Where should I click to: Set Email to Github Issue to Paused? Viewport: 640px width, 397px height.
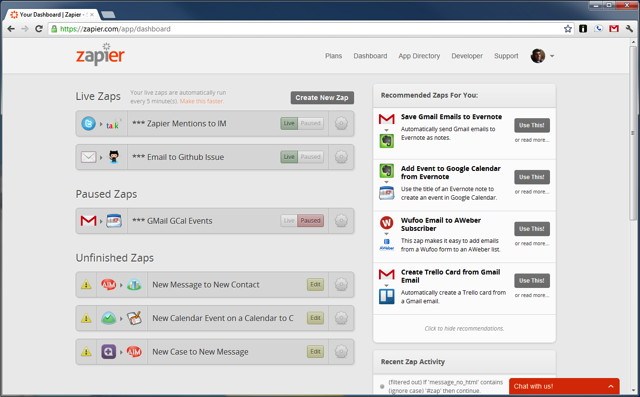(x=311, y=157)
